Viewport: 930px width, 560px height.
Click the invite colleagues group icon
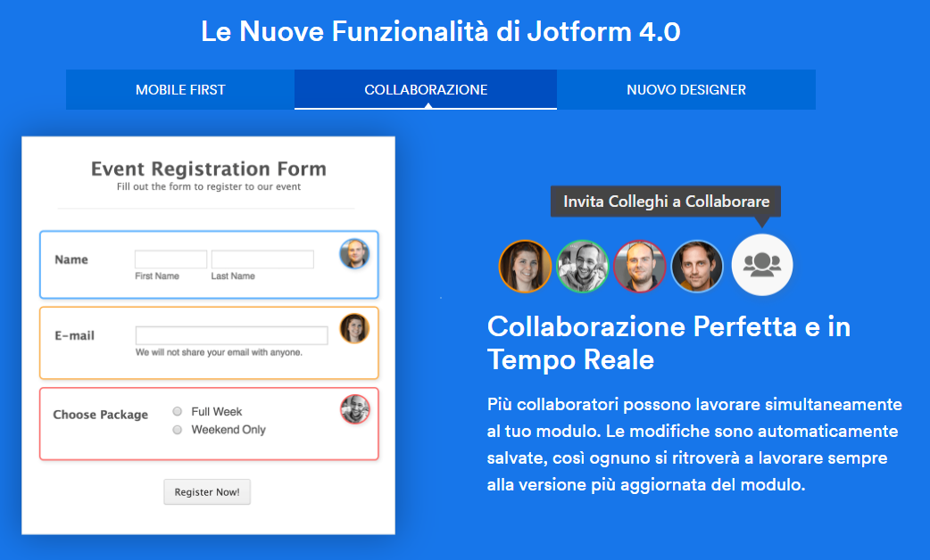click(x=762, y=264)
